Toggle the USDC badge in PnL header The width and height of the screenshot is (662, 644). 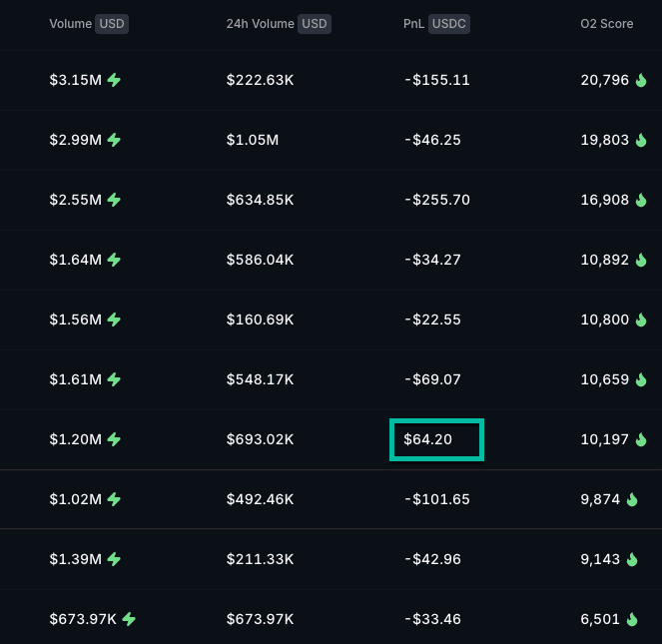coord(448,24)
